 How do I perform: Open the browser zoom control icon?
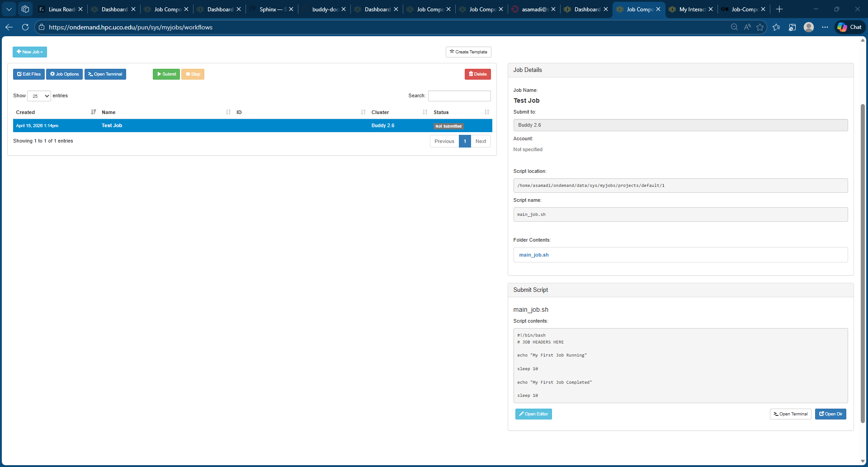(734, 27)
